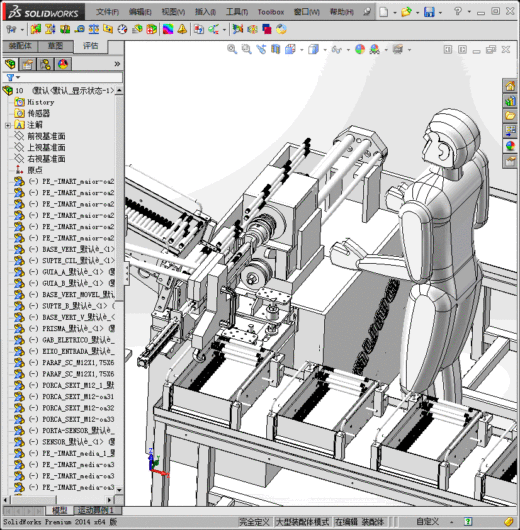This screenshot has width=520, height=530.
Task: Open the SolidWorks Resources home icon
Action: click(510, 86)
